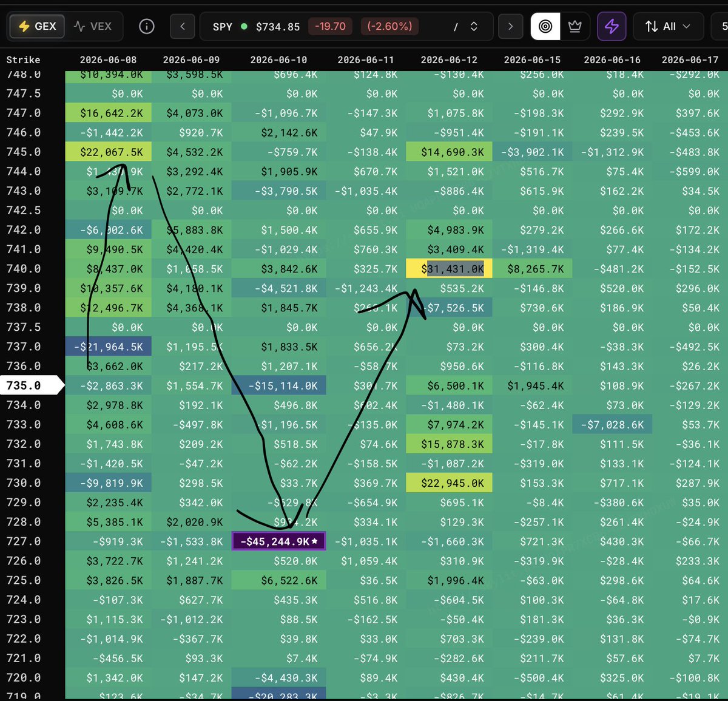Click the $6,522.6K cell at 725.0

pos(279,580)
